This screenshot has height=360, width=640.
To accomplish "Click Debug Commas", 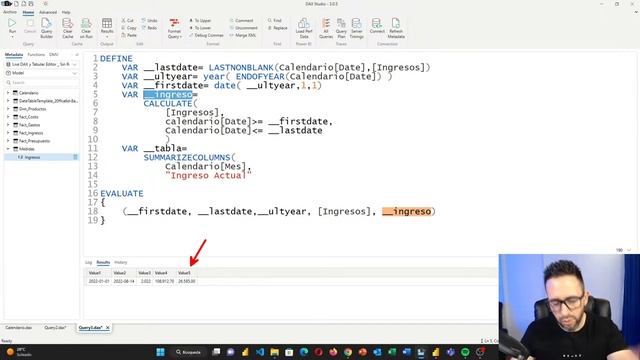I will (x=206, y=35).
